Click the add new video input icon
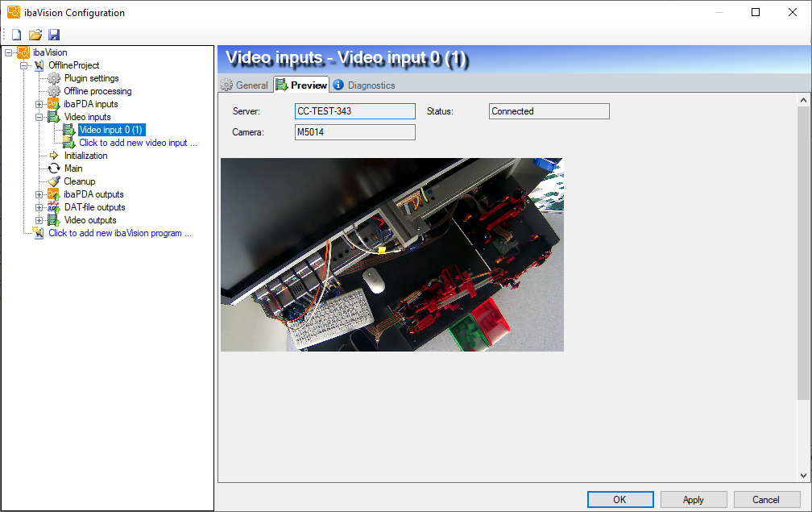 pyautogui.click(x=69, y=143)
